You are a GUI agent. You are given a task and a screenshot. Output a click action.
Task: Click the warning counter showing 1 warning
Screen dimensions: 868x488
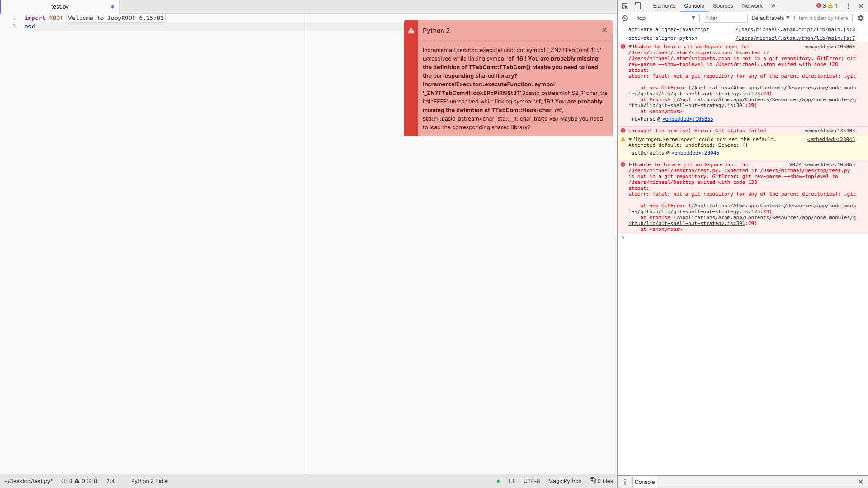tap(832, 6)
